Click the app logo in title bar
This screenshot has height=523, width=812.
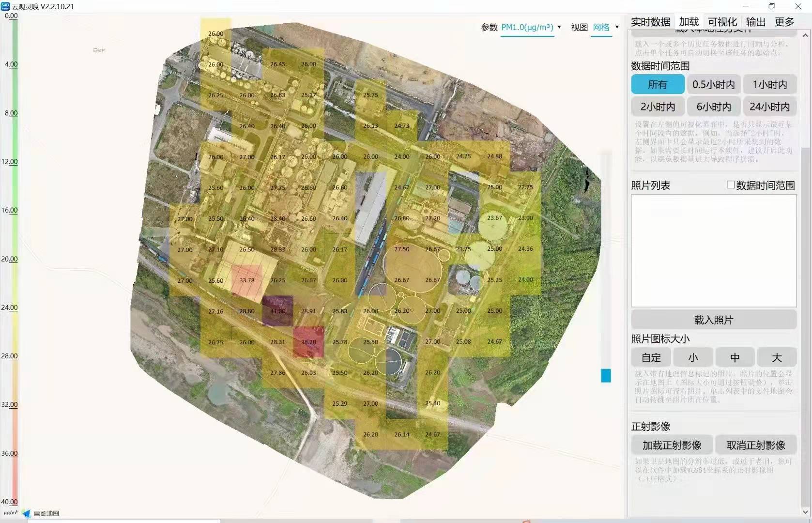coord(5,6)
